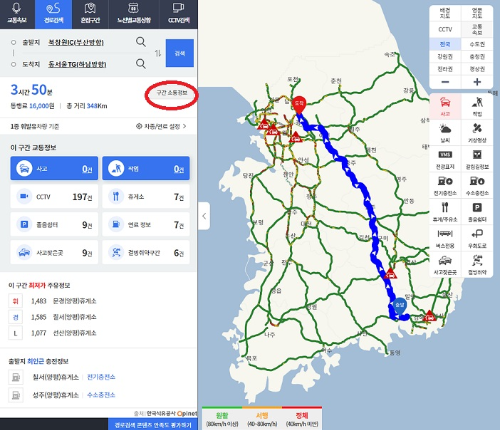
Task: Toggle the 작업 roadwork map layer
Action: click(477, 106)
